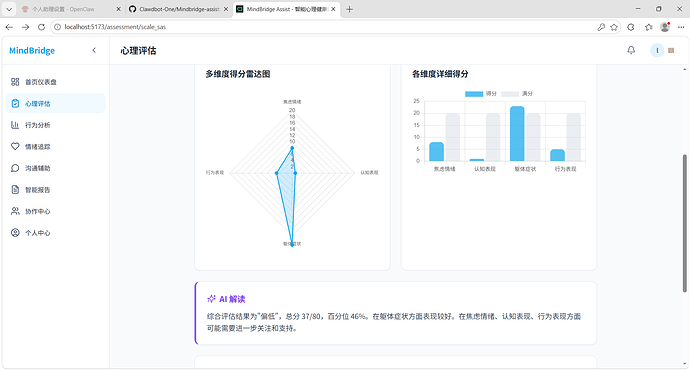Close the MindBridge Assist tab
This screenshot has height=370, width=690.
(x=334, y=9)
